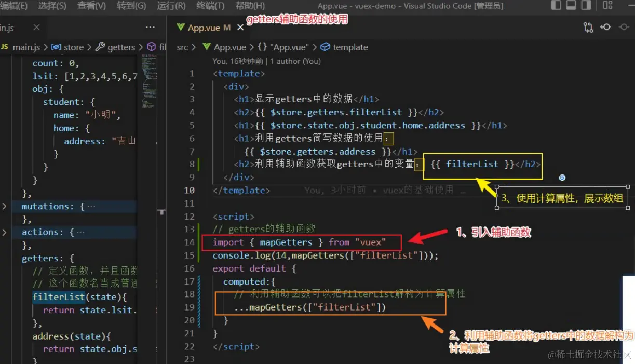This screenshot has width=635, height=364.
Task: Click the "count: 0," line
Action: click(x=56, y=63)
